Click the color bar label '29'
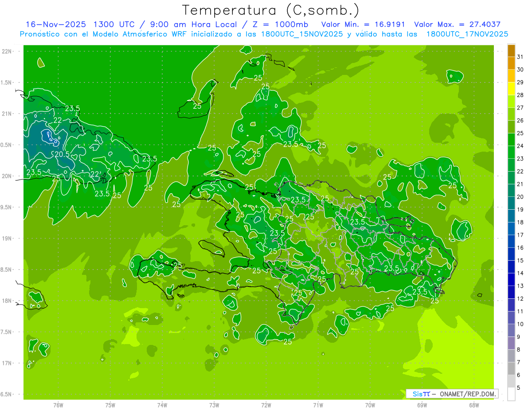The image size is (532, 411). click(x=520, y=82)
